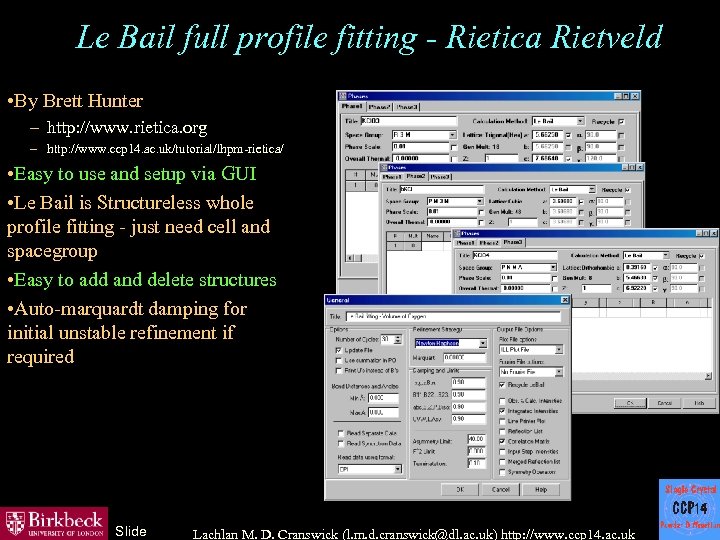Enable the Read Structure-from Data checkbox

click(x=340, y=444)
